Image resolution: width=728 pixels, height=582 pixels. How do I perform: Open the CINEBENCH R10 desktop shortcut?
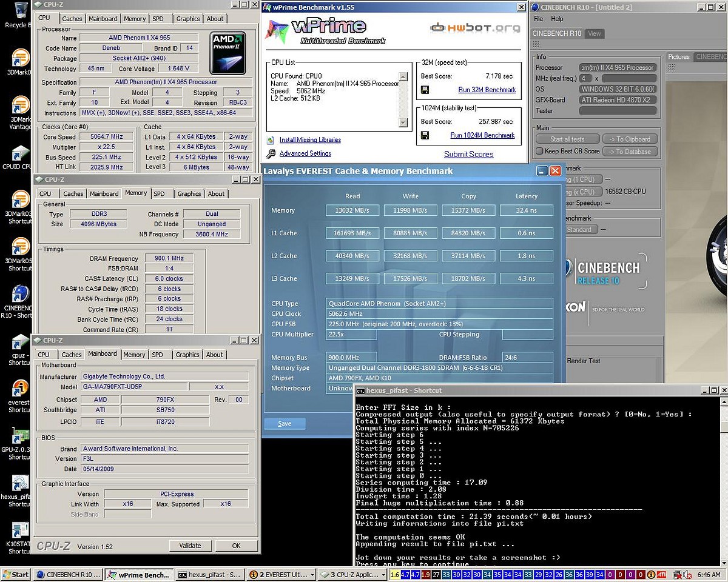(21, 293)
